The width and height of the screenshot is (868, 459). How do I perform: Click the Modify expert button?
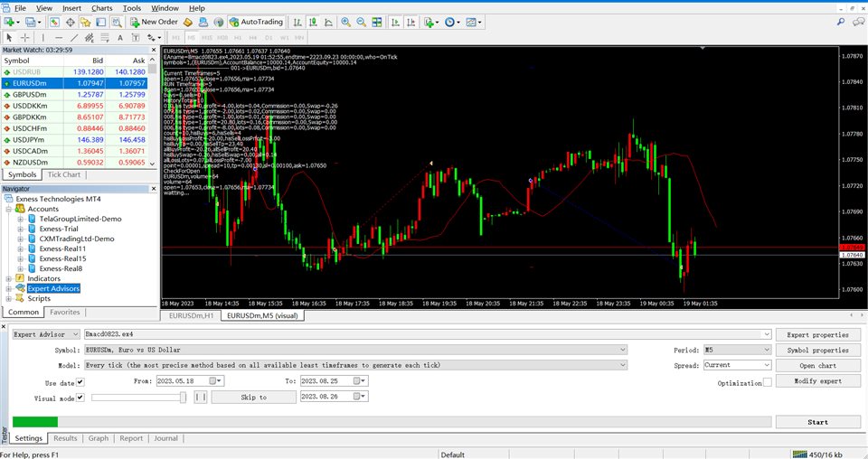(817, 381)
